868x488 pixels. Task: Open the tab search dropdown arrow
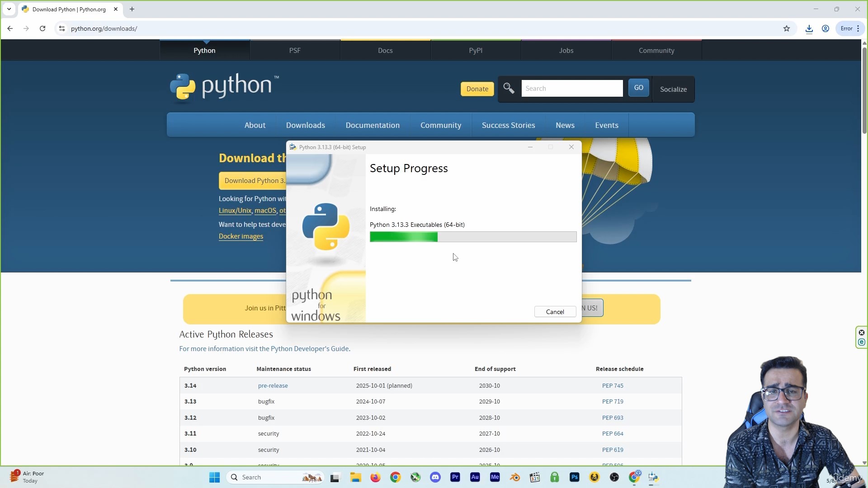point(9,9)
